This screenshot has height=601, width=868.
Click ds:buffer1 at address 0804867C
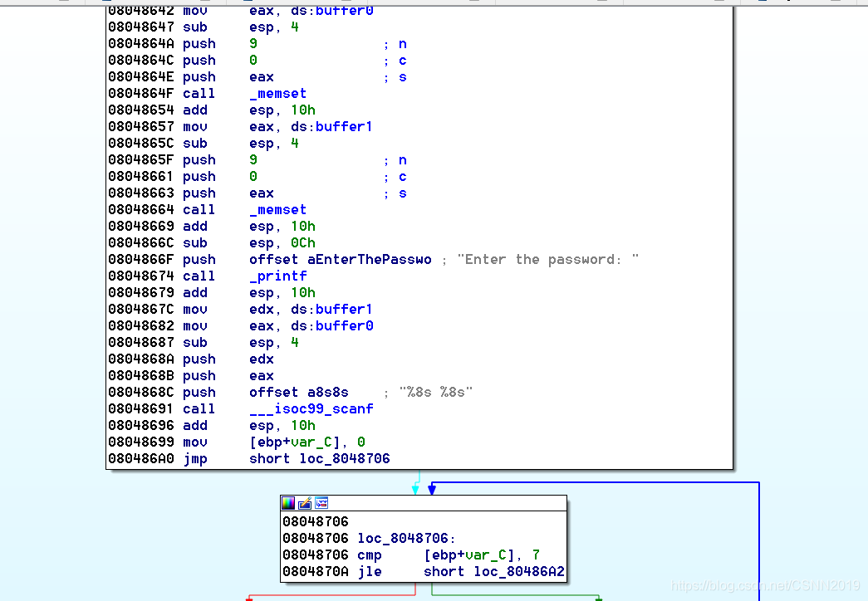point(331,310)
